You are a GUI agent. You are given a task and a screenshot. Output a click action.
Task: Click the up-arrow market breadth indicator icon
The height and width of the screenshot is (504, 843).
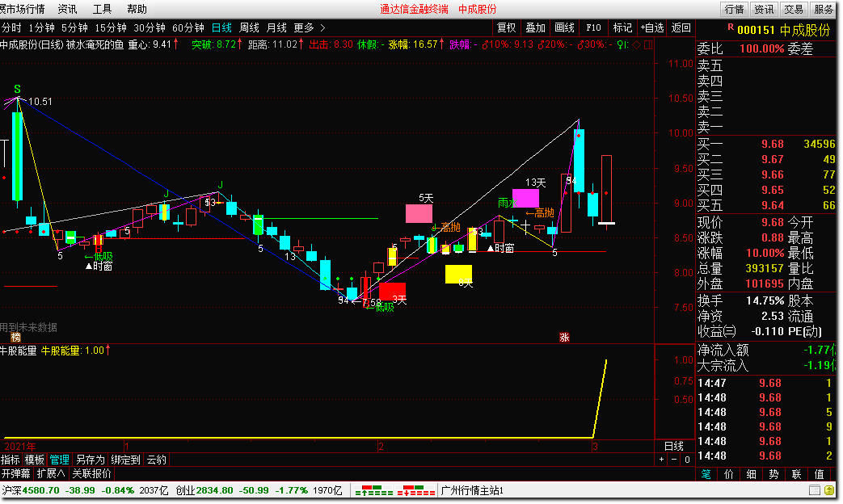[373, 490]
